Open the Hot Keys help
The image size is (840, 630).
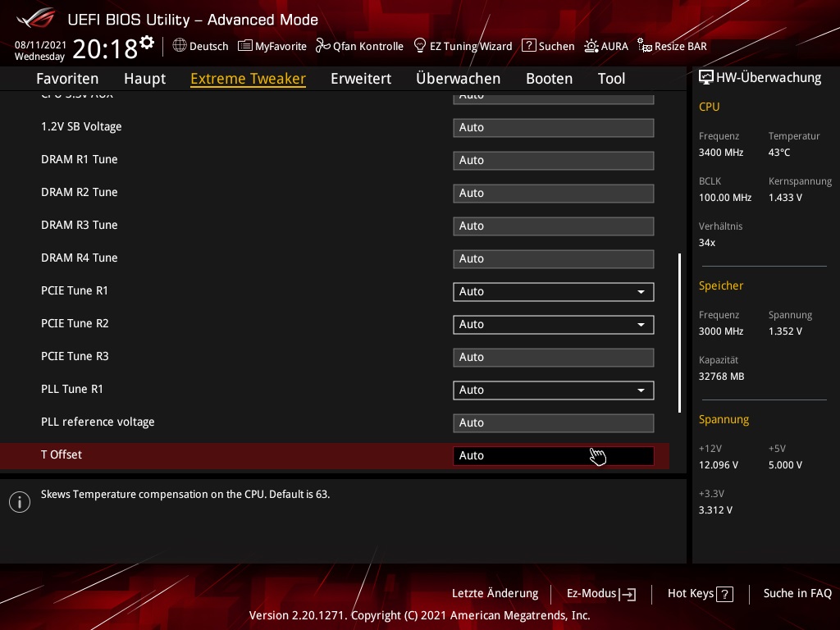pyautogui.click(x=701, y=594)
